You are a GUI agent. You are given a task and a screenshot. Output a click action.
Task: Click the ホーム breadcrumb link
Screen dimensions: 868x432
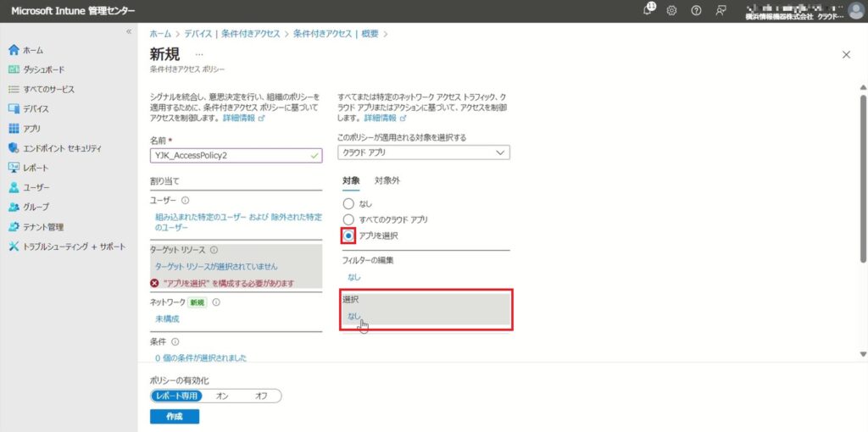point(160,34)
